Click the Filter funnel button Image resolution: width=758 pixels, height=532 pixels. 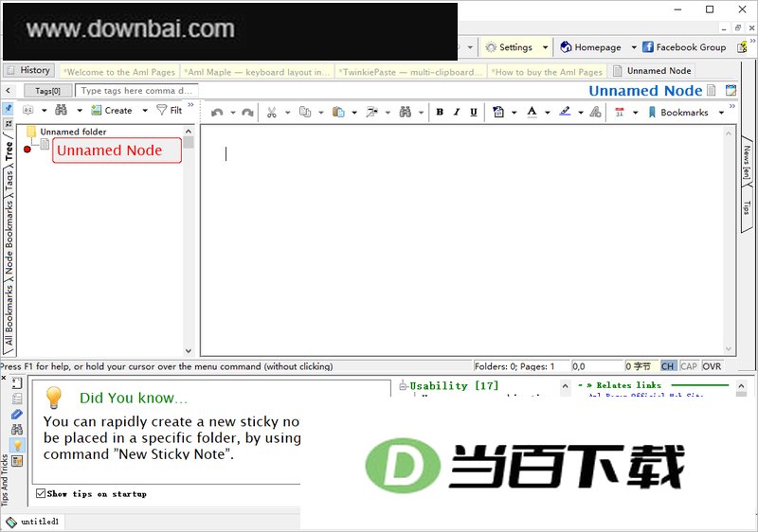coord(170,110)
